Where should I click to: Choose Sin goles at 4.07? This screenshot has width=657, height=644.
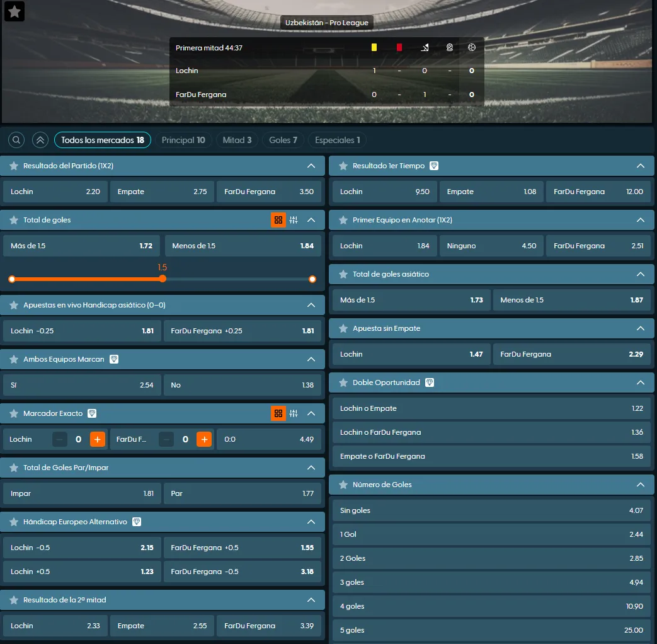(x=491, y=510)
